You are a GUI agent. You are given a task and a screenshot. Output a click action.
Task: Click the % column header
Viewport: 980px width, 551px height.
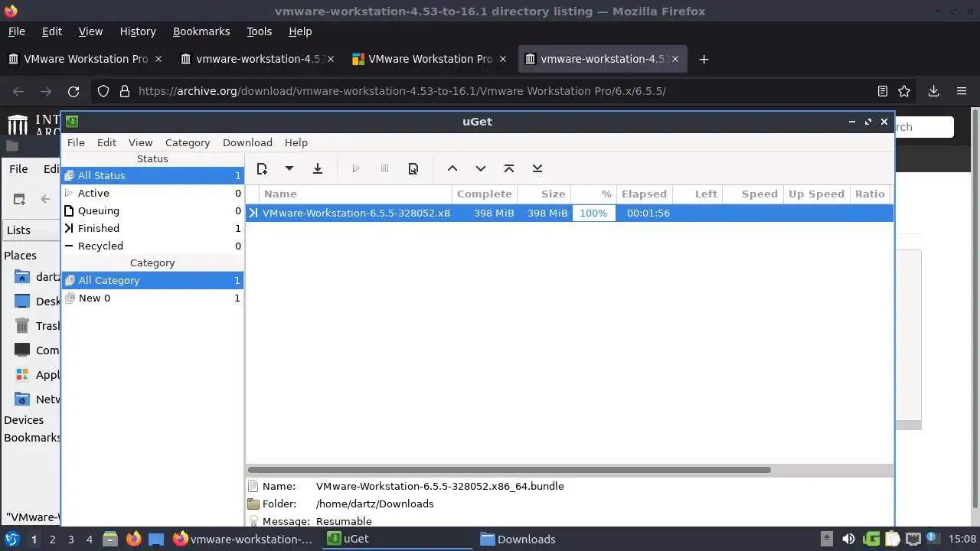(593, 194)
